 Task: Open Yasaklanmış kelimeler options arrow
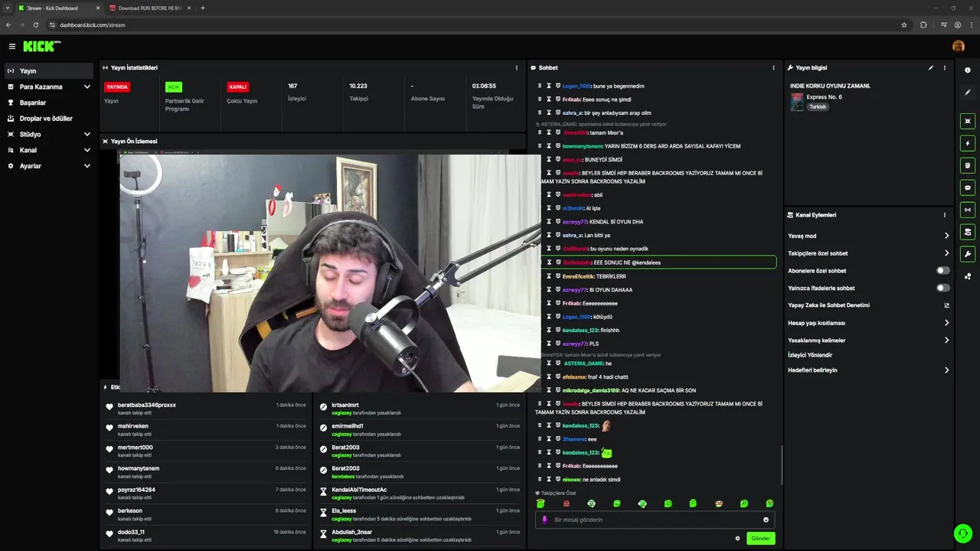click(x=946, y=340)
